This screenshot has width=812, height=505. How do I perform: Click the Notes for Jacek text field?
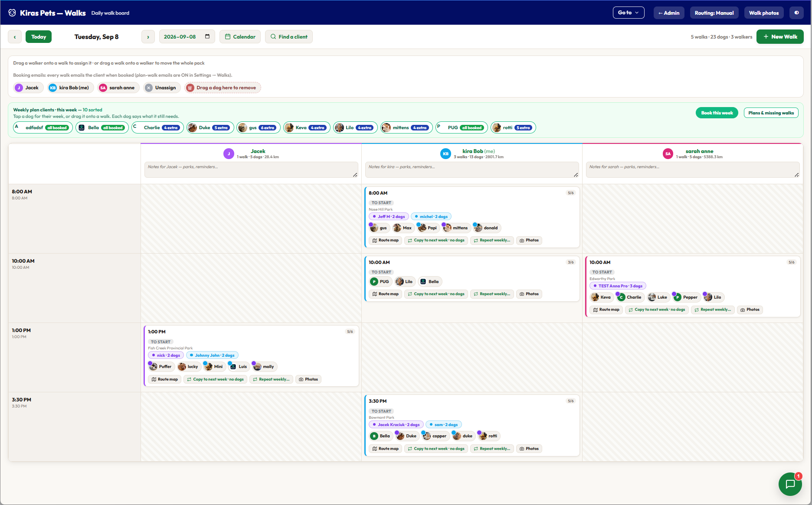point(251,170)
